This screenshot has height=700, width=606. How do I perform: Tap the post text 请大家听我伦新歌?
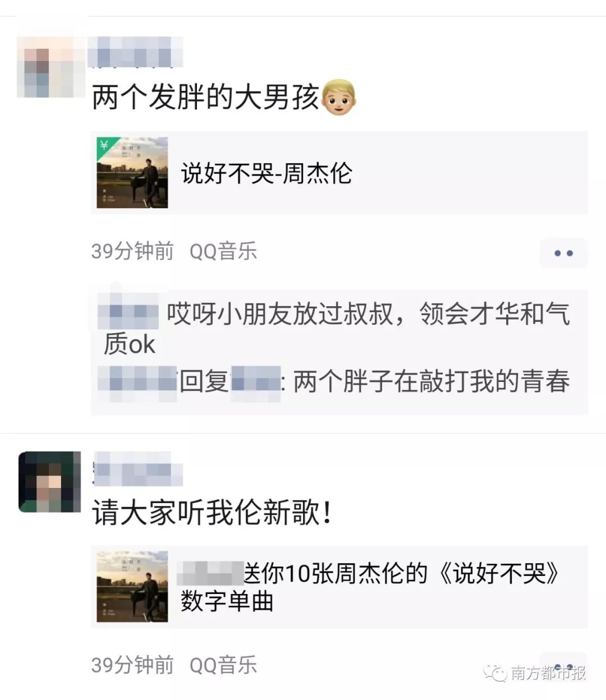212,513
